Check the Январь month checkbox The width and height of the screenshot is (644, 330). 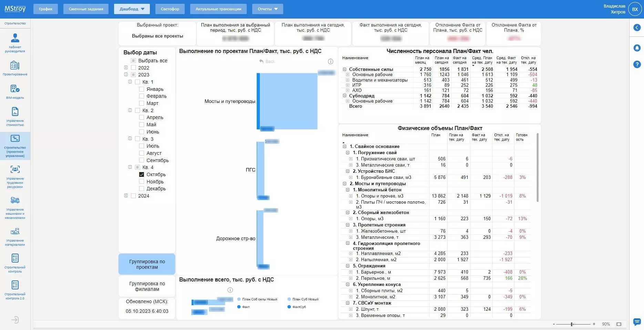pos(142,89)
